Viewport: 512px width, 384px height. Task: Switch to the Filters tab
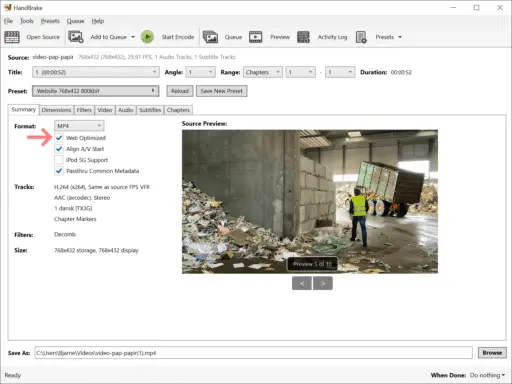coord(84,110)
